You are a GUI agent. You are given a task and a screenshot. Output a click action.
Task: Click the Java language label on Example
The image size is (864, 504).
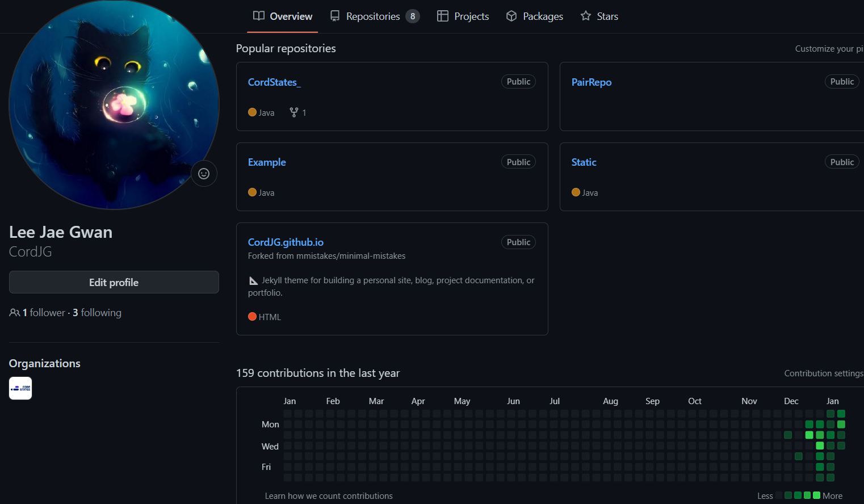tap(266, 193)
